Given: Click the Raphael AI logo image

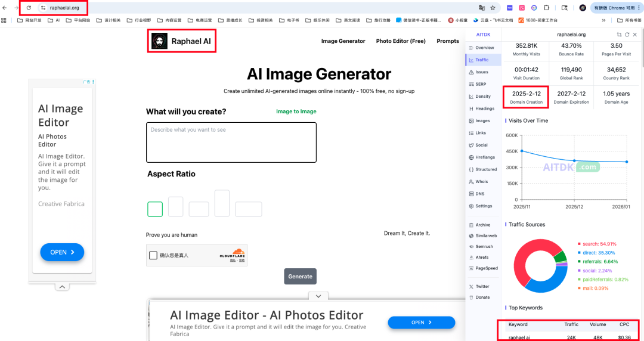Looking at the screenshot, I should click(159, 41).
